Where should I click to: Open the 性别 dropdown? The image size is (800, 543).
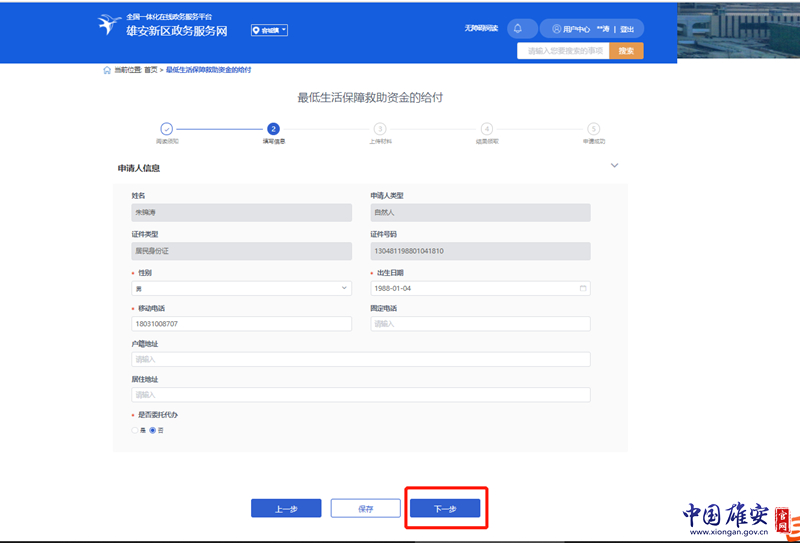tap(240, 289)
